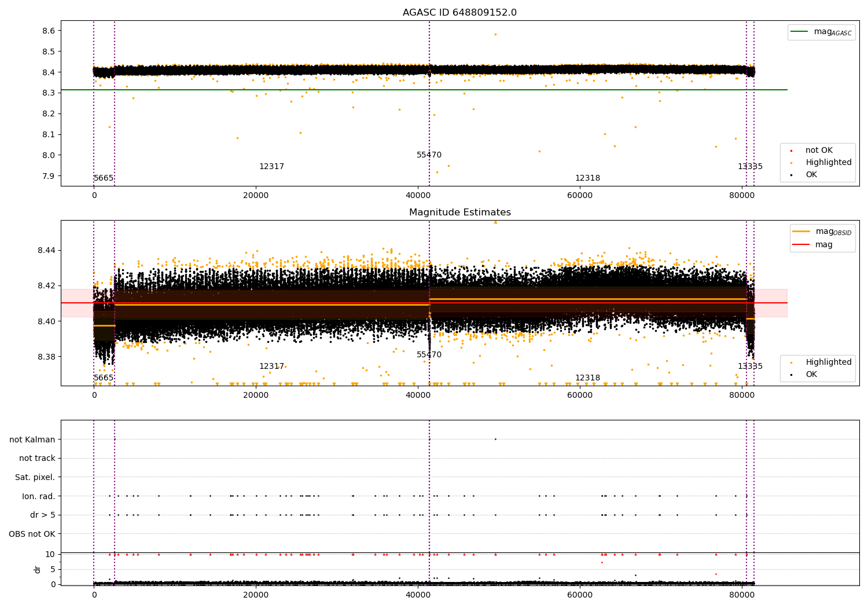Click the dr axis tick label 5
The height and width of the screenshot is (608, 868).
click(x=53, y=570)
